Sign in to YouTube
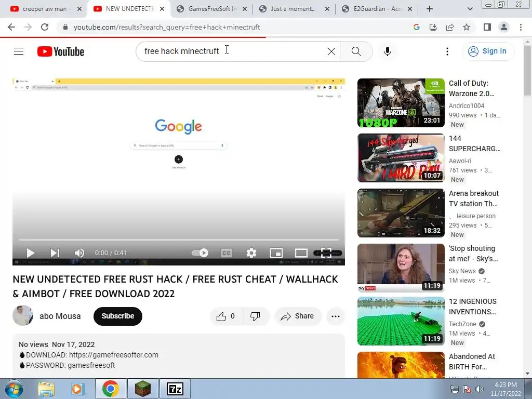This screenshot has width=532, height=399. tap(488, 51)
